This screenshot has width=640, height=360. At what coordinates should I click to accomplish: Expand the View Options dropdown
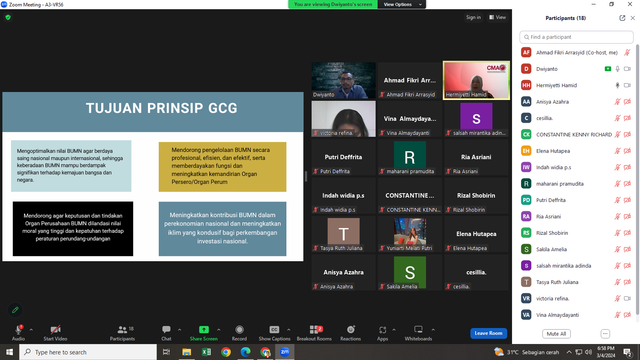[x=402, y=4]
